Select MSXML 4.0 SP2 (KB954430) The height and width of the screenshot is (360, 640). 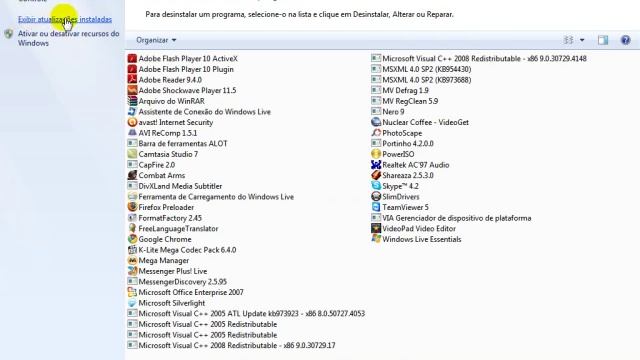tap(422, 69)
